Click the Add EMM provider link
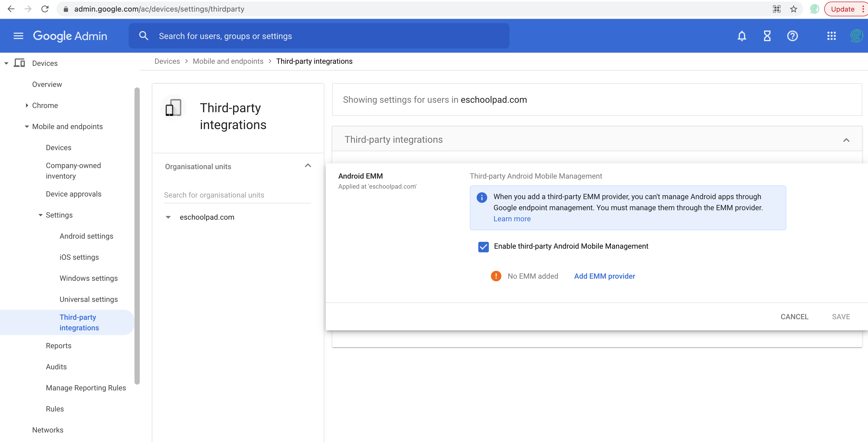Screen dimensions: 868x442 point(604,276)
